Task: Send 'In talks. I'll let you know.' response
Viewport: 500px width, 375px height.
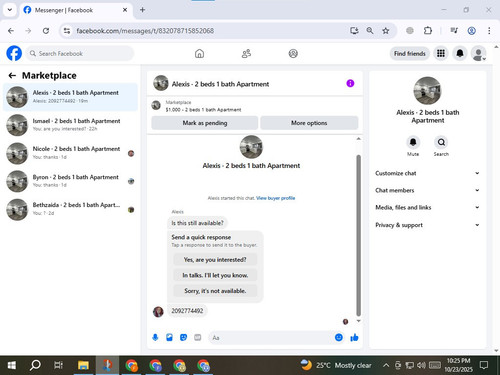Action: pyautogui.click(x=215, y=275)
